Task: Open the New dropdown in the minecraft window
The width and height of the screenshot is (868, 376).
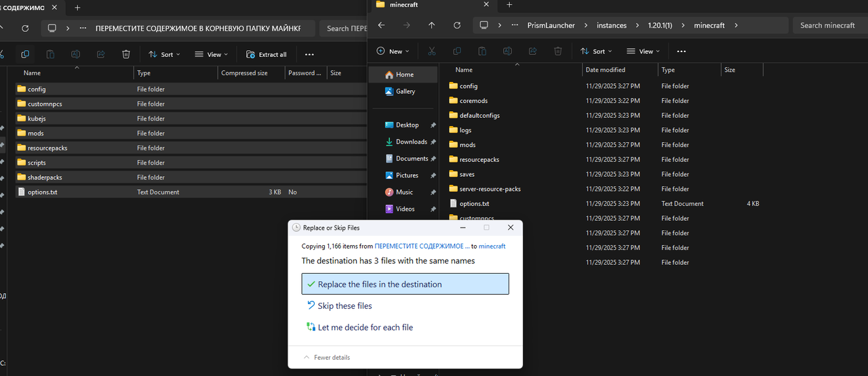Action: point(393,51)
